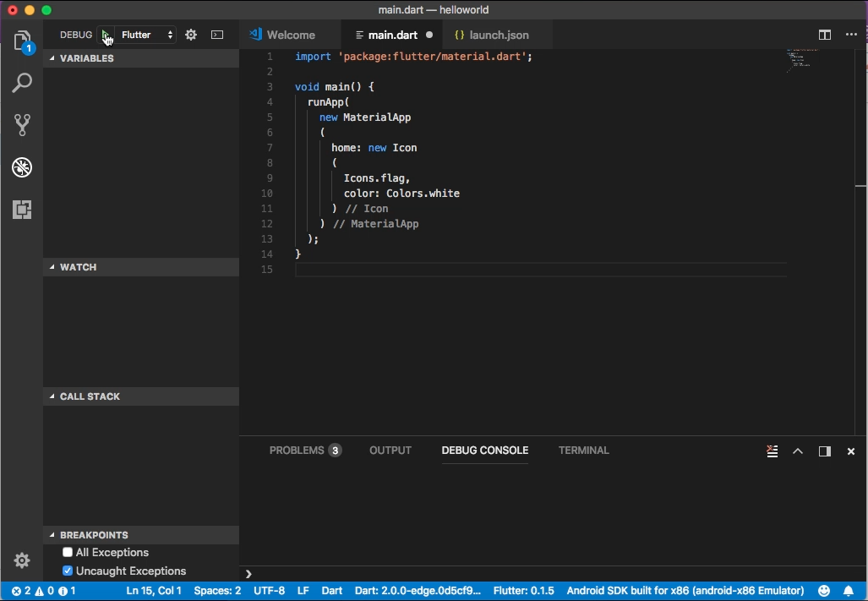Click the debug console input prompt
The height and width of the screenshot is (601, 868).
[x=554, y=574]
